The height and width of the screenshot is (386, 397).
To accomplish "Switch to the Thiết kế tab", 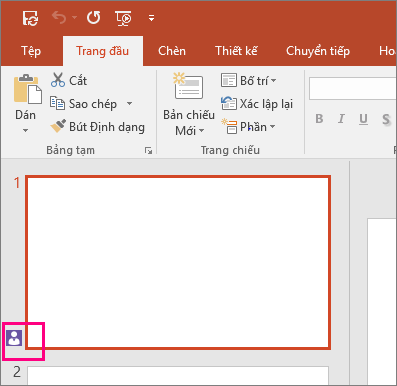I will click(236, 51).
